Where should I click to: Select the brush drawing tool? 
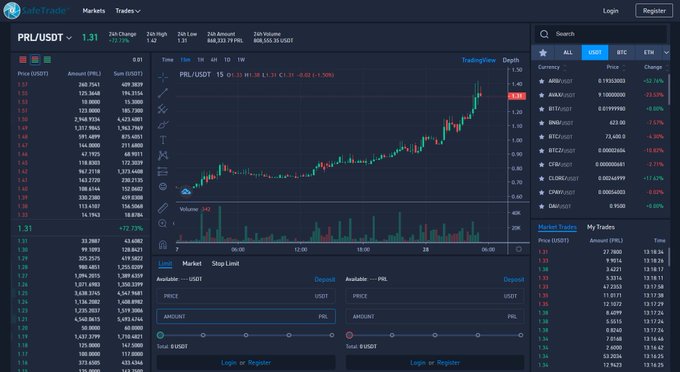click(163, 125)
